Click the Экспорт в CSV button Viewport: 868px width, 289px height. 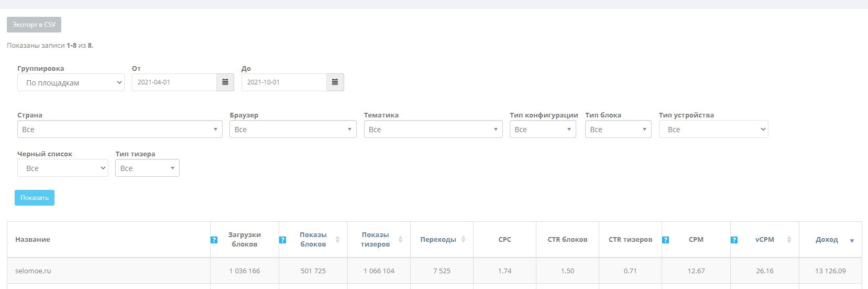pos(34,25)
